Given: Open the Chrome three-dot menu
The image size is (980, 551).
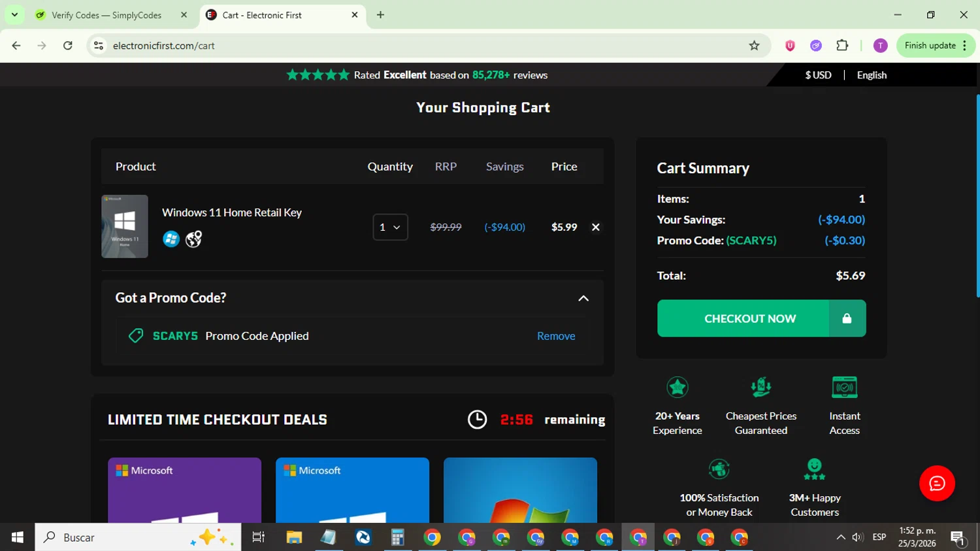Looking at the screenshot, I should (x=964, y=46).
